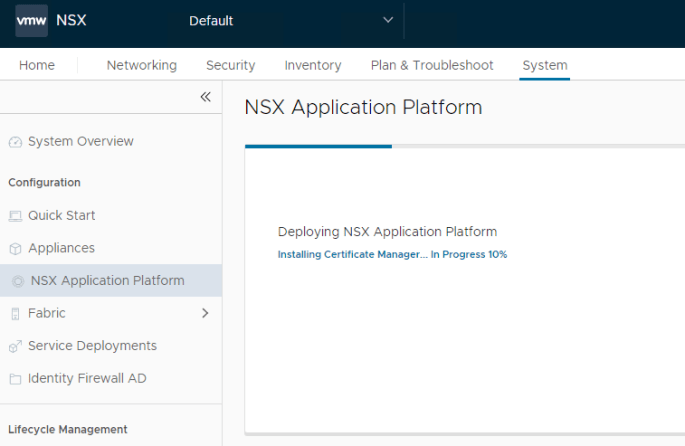Go to the Home tab
This screenshot has width=685, height=446.
click(x=37, y=65)
